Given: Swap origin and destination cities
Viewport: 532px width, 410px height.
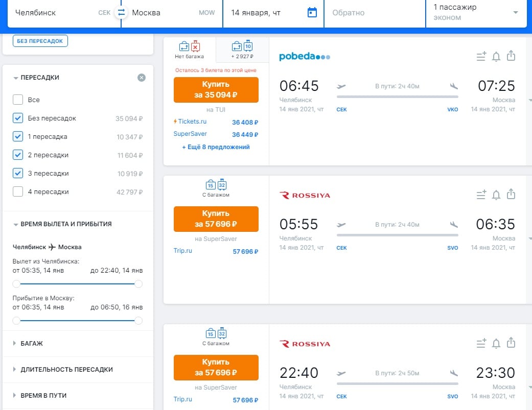Looking at the screenshot, I should point(121,13).
